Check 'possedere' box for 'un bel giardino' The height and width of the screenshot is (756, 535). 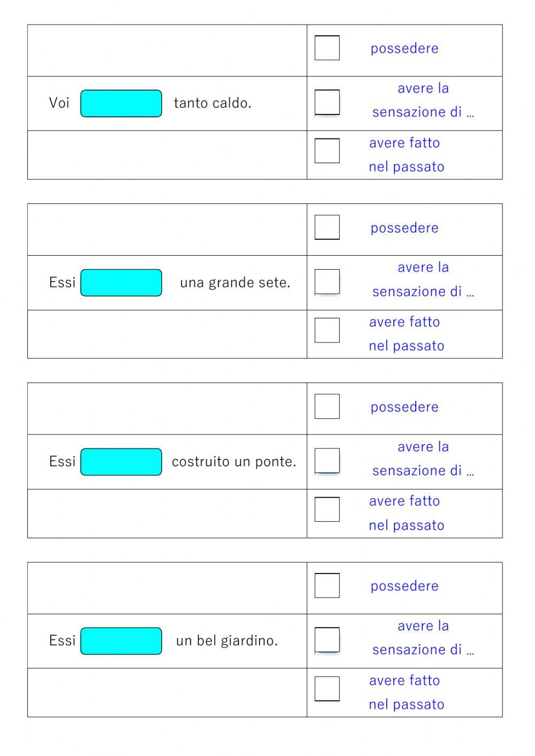pos(327,586)
